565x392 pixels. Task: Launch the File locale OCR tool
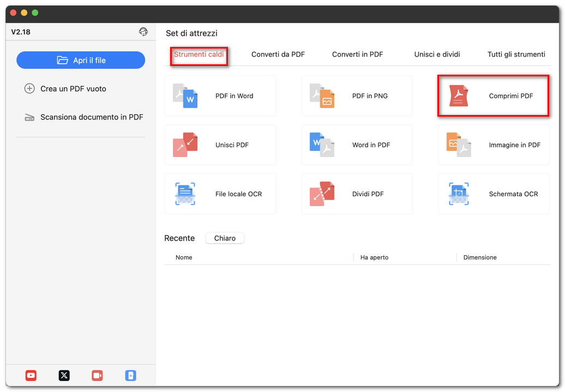click(x=220, y=194)
